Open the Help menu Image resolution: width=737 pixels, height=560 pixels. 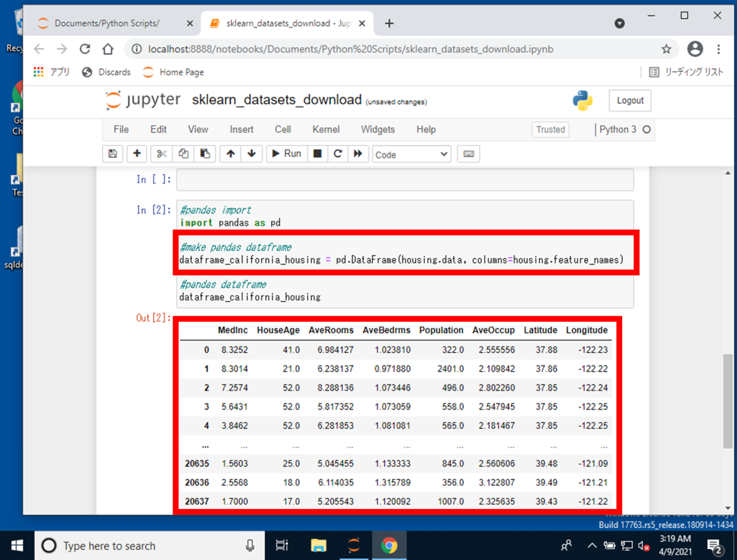coord(426,130)
